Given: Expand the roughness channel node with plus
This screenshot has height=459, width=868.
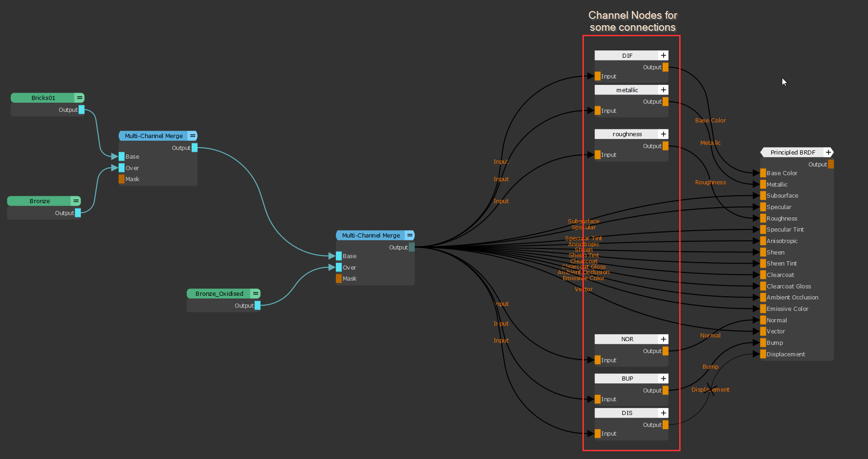Looking at the screenshot, I should point(663,134).
